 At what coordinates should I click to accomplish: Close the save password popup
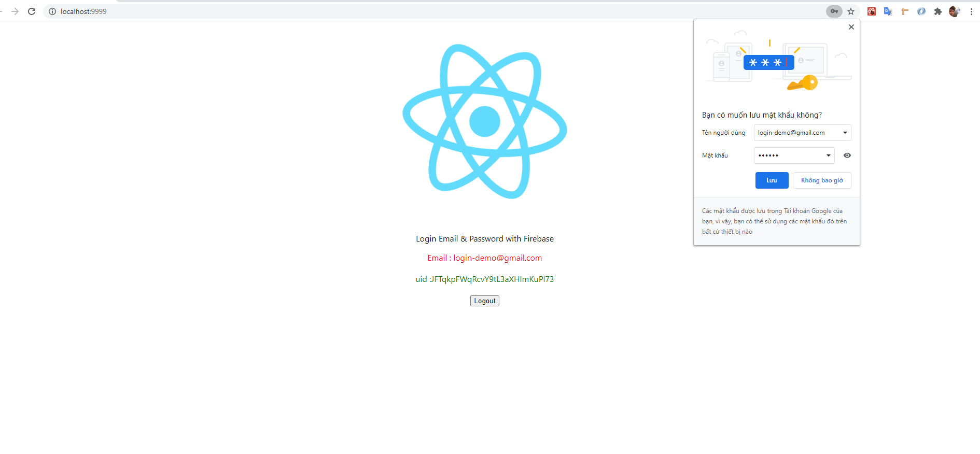coord(851,27)
